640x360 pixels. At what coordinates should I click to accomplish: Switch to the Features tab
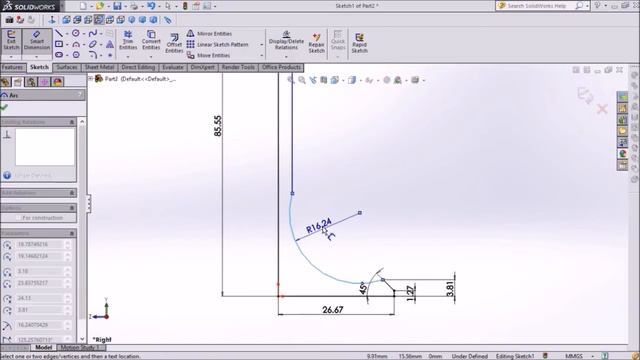click(x=13, y=67)
